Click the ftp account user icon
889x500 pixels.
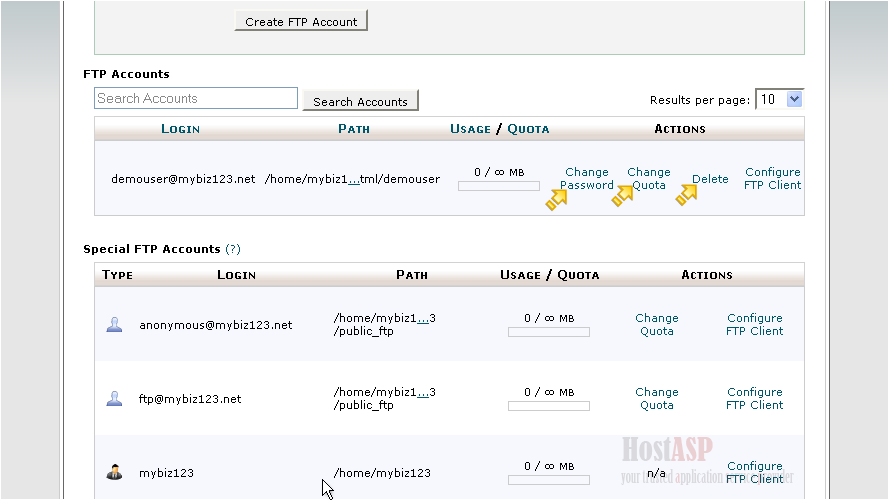click(114, 398)
